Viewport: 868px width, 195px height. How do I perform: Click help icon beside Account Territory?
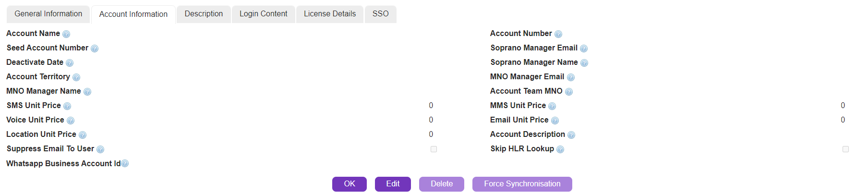pyautogui.click(x=76, y=77)
